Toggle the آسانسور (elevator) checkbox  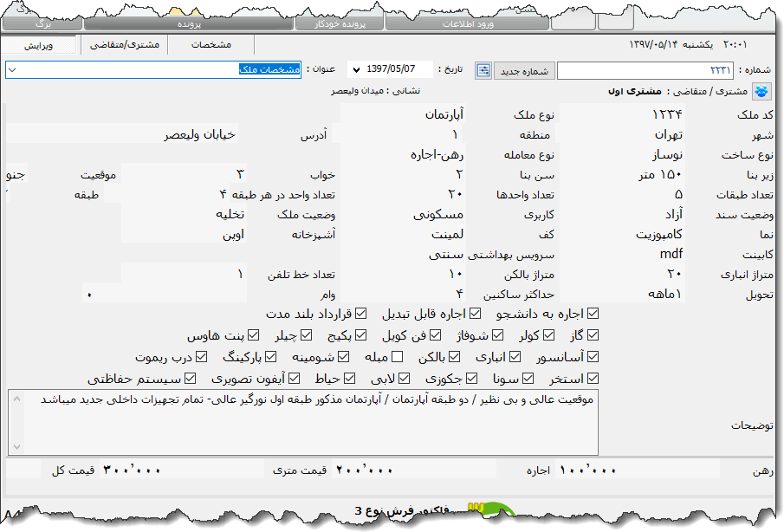click(594, 356)
